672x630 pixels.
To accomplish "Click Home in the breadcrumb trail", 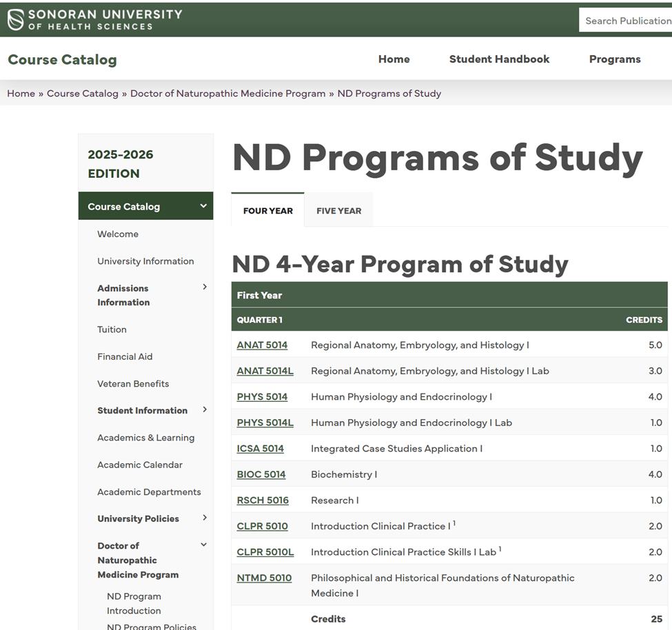I will click(x=21, y=94).
